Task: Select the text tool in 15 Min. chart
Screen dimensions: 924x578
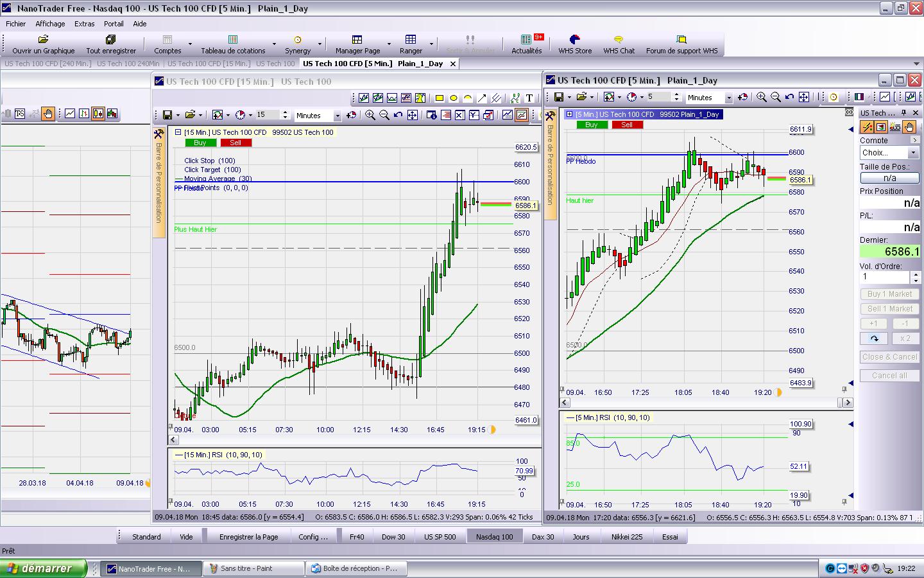Action: (529, 98)
